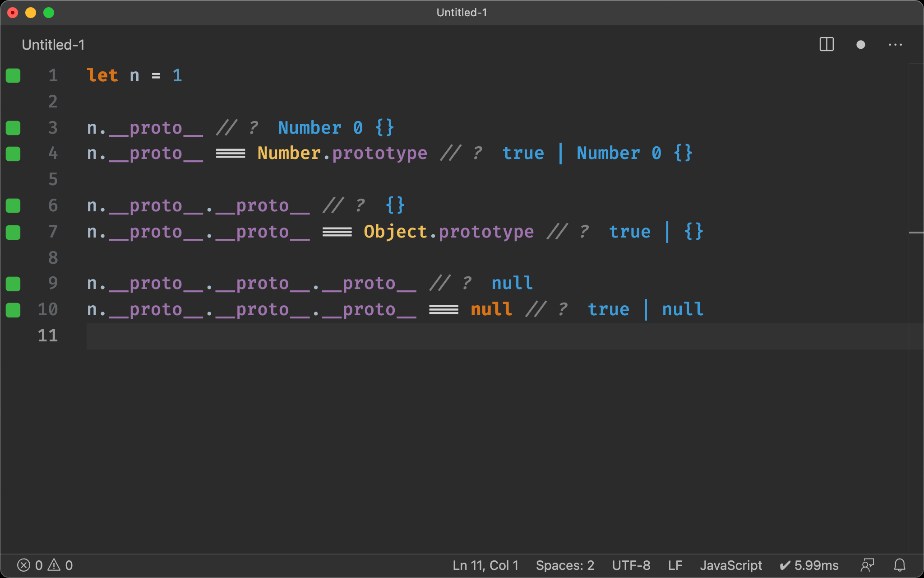This screenshot has height=578, width=924.
Task: Click the green gutter indicator on line 10
Action: [x=13, y=310]
